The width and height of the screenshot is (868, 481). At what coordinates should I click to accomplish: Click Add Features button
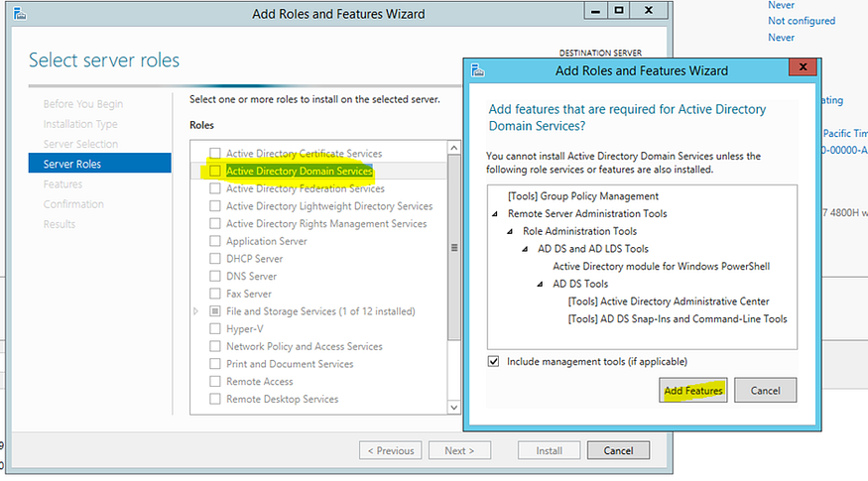(x=693, y=390)
